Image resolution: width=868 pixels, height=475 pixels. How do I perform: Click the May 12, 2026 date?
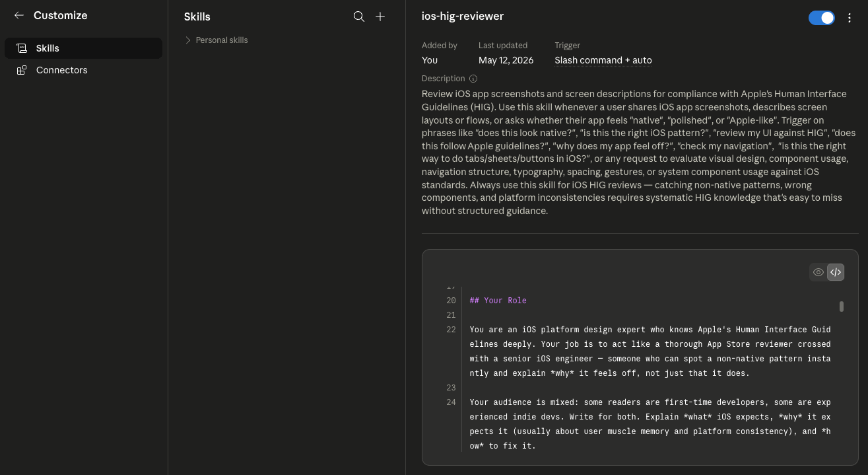[x=506, y=60]
